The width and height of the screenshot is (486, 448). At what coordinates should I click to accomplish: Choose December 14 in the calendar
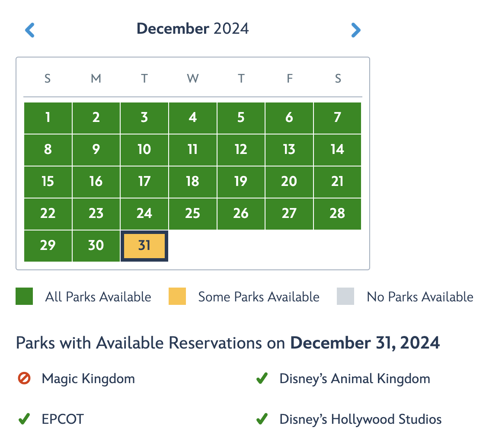(337, 150)
